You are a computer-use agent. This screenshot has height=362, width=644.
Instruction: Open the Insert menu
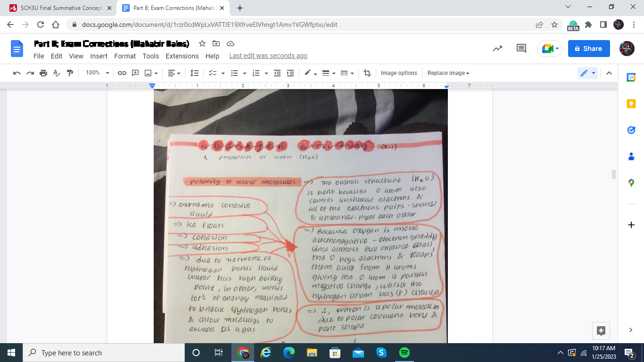click(99, 56)
